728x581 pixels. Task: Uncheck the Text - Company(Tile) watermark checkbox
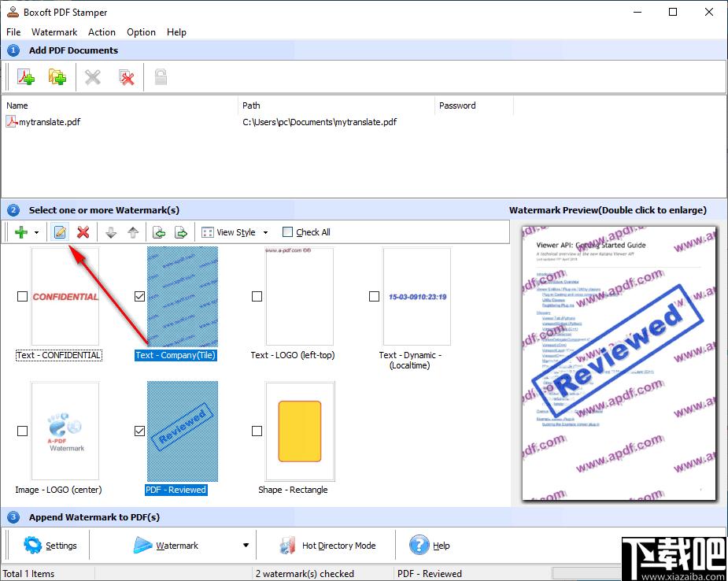coord(139,296)
